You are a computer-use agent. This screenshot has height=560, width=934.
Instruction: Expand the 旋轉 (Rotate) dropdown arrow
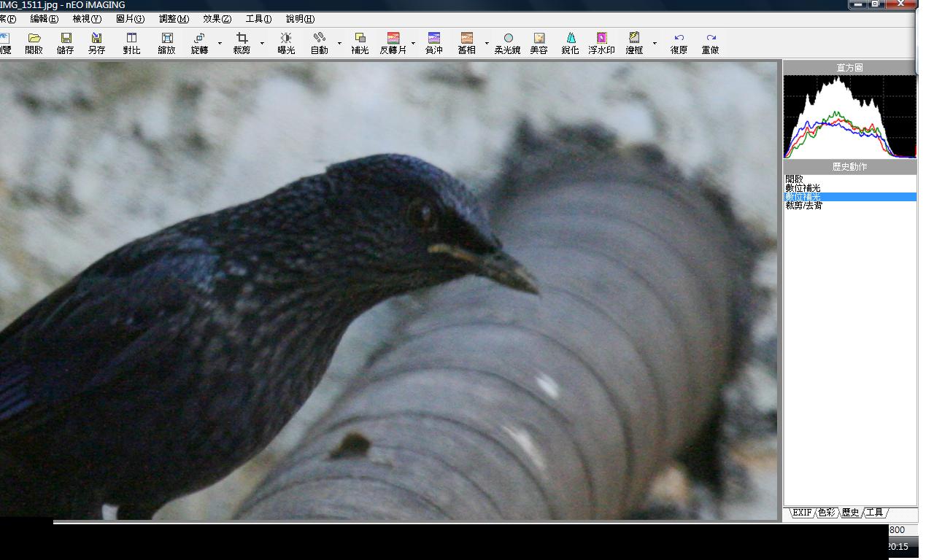(x=220, y=44)
